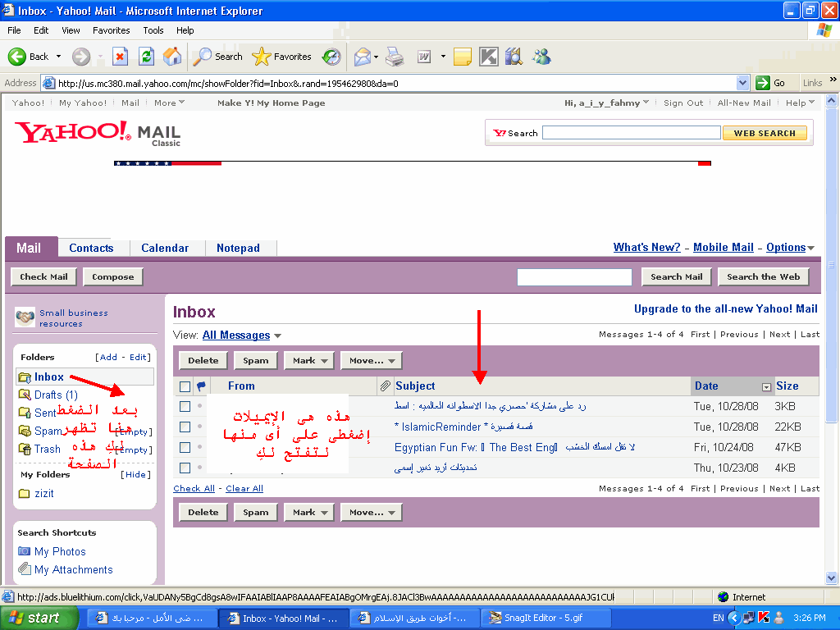Click the Yahoo! Search input field
Viewport: 840px width, 630px height.
coord(631,133)
